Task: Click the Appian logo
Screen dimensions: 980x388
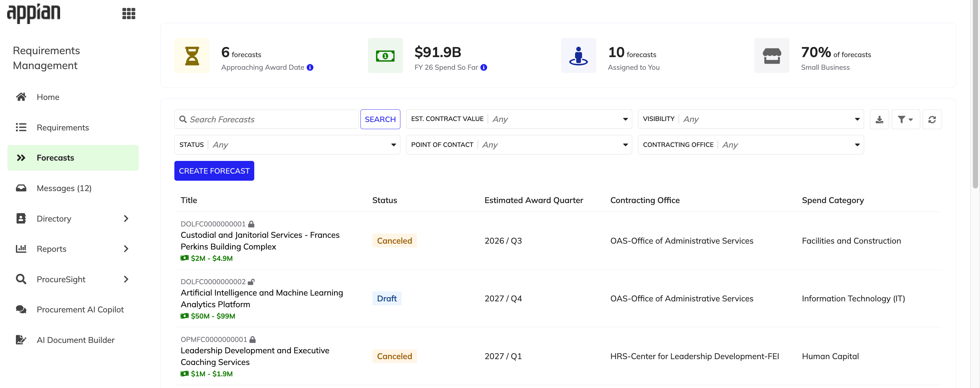Action: pos(33,13)
